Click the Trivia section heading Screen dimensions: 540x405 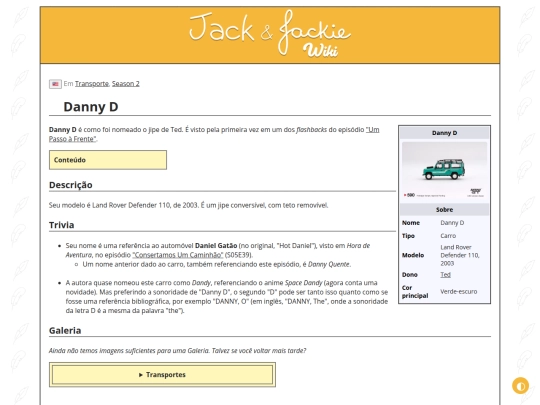61,225
